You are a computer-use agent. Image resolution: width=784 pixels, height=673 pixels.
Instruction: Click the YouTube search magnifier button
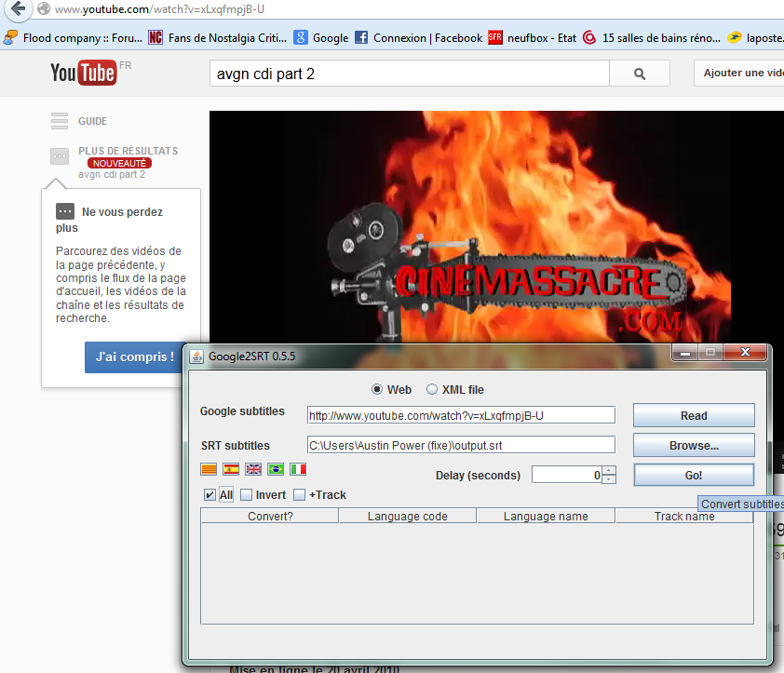point(640,74)
